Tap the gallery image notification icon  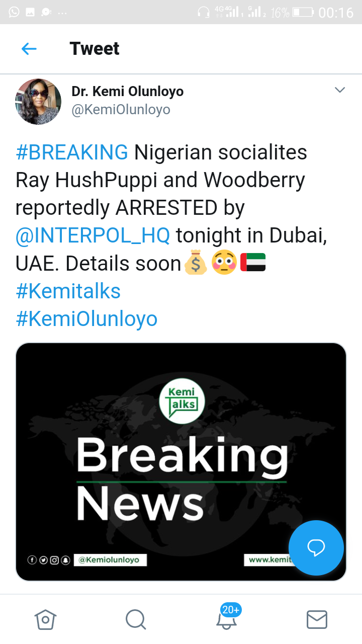[x=30, y=12]
